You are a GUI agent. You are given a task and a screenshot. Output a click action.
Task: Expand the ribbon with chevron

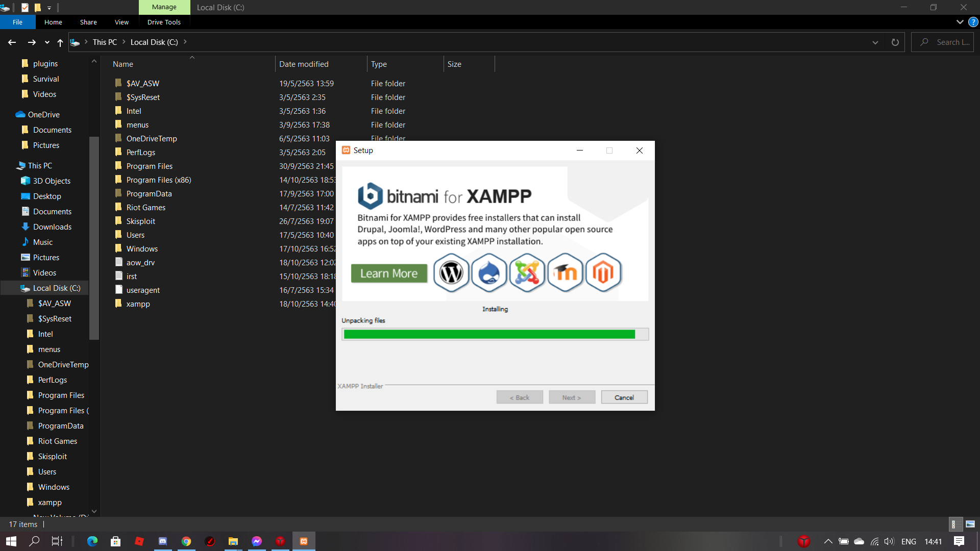[x=960, y=22]
